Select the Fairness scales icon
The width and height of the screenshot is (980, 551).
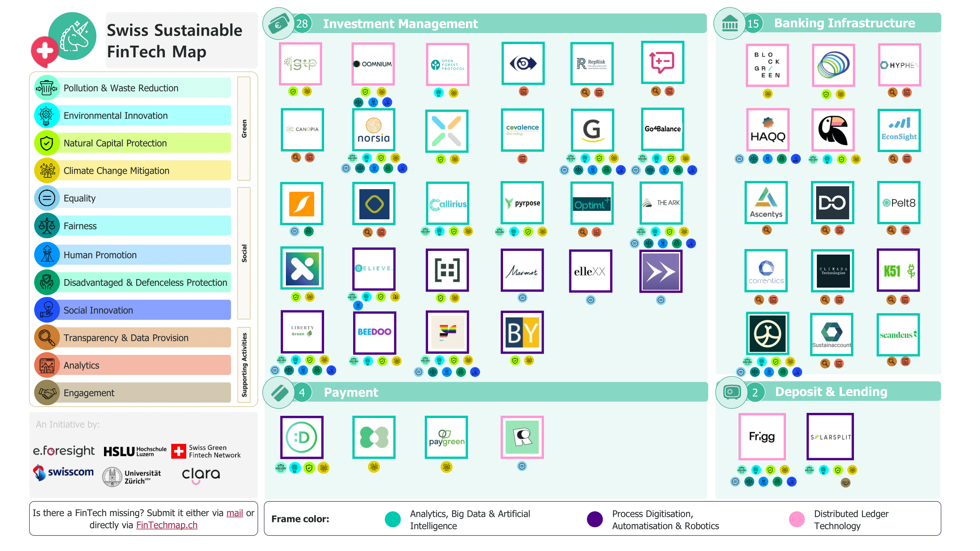pyautogui.click(x=46, y=226)
